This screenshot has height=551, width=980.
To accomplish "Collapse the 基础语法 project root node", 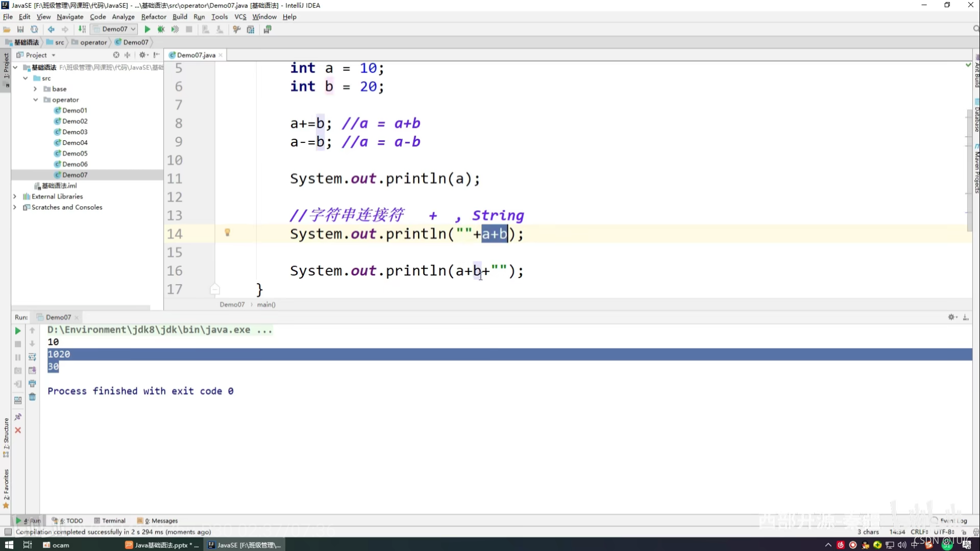I will pos(15,67).
